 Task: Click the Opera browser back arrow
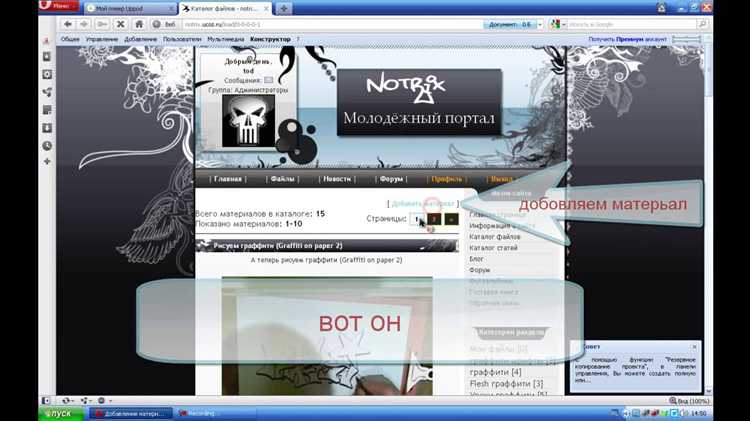click(68, 24)
